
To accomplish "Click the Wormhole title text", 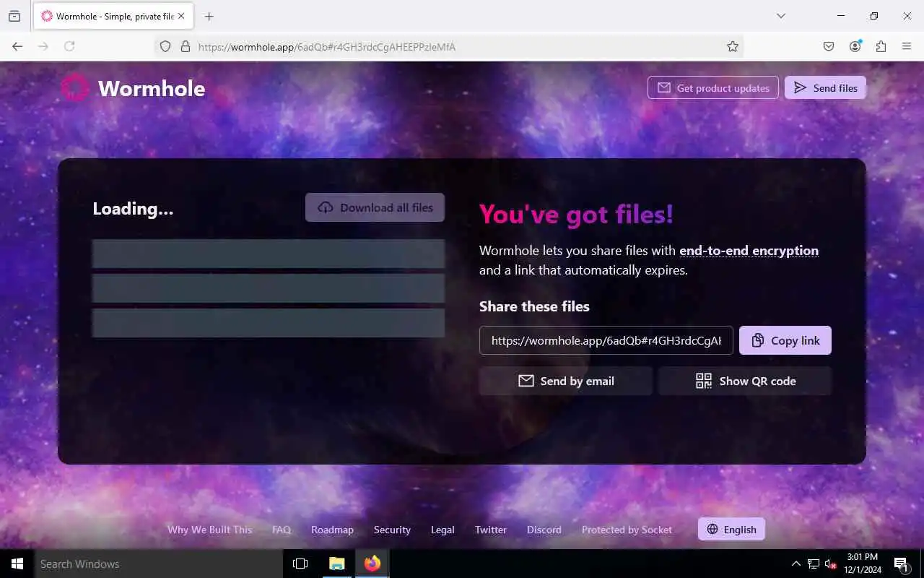I will click(152, 88).
